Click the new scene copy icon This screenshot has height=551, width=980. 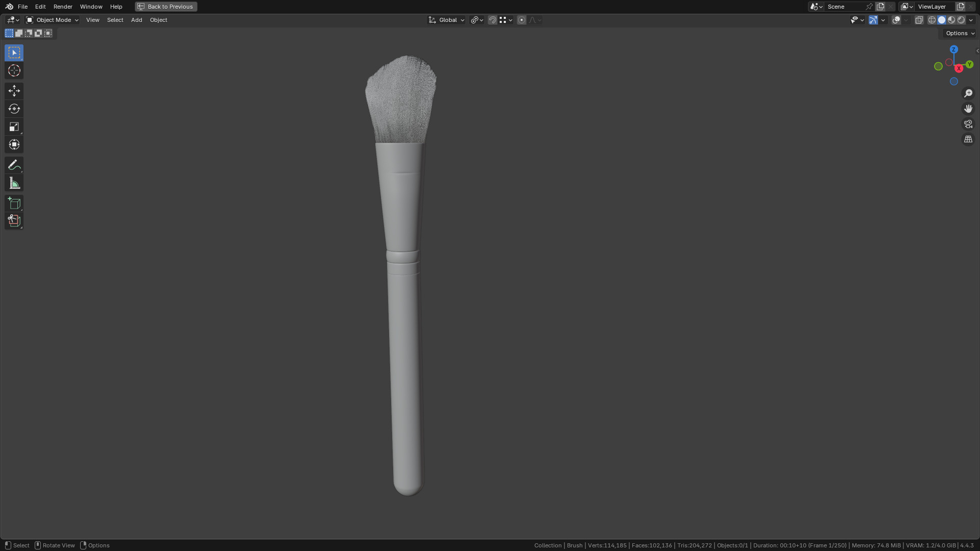pos(880,7)
